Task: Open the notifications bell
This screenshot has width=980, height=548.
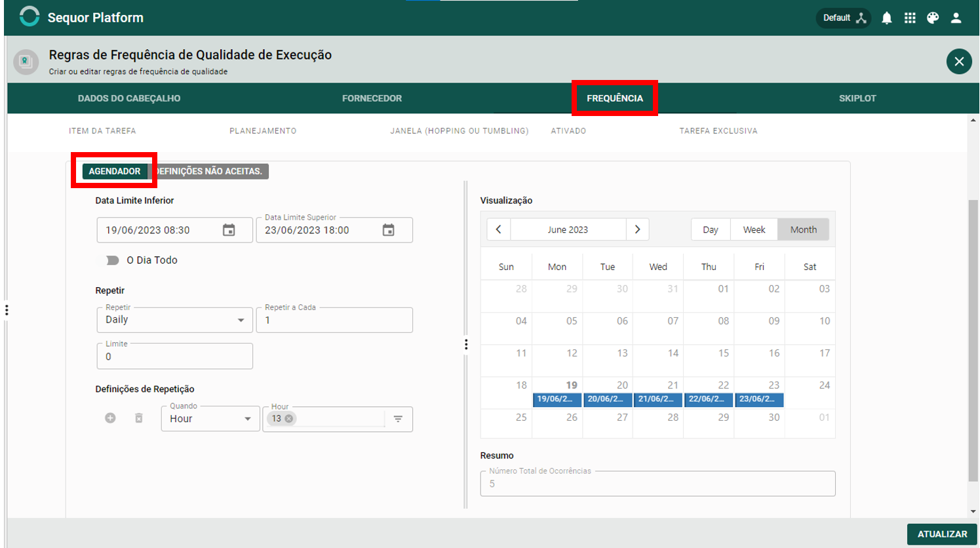Action: (886, 18)
